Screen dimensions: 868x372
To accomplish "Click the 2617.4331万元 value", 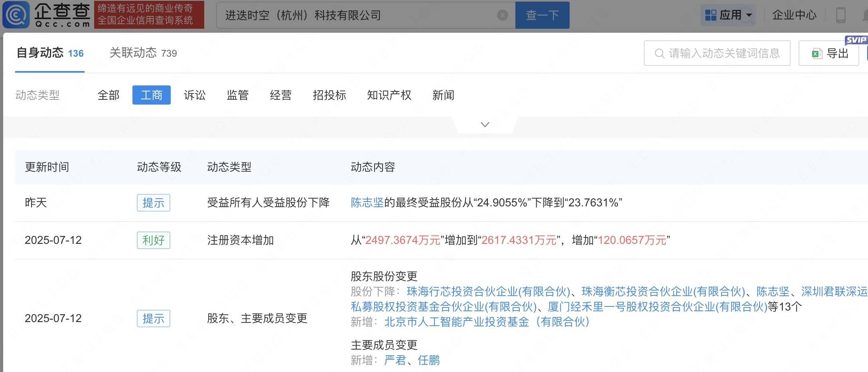I will pyautogui.click(x=519, y=240).
